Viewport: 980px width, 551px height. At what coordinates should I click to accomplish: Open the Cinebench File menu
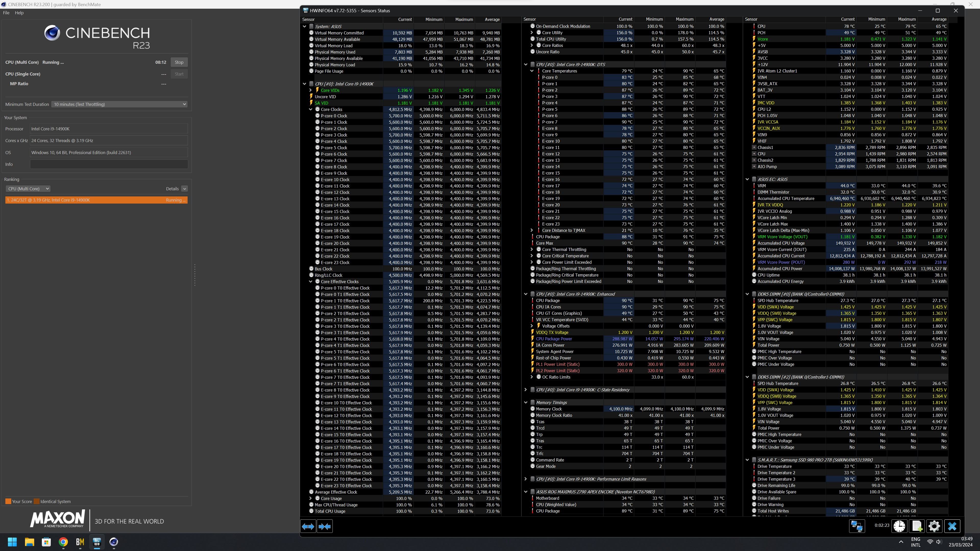6,12
